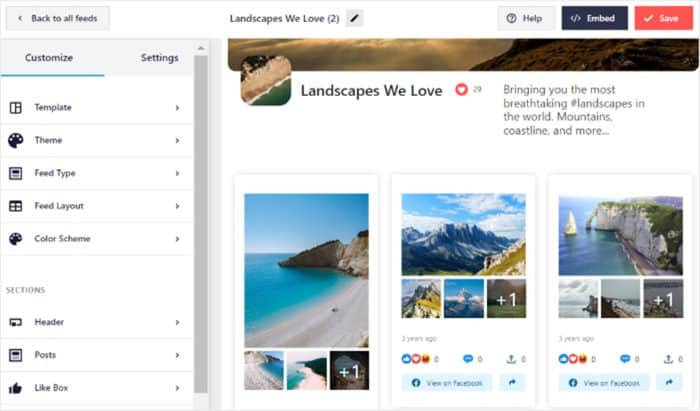Click the Landscapes We Love page title
The image size is (700, 411).
pos(371,91)
